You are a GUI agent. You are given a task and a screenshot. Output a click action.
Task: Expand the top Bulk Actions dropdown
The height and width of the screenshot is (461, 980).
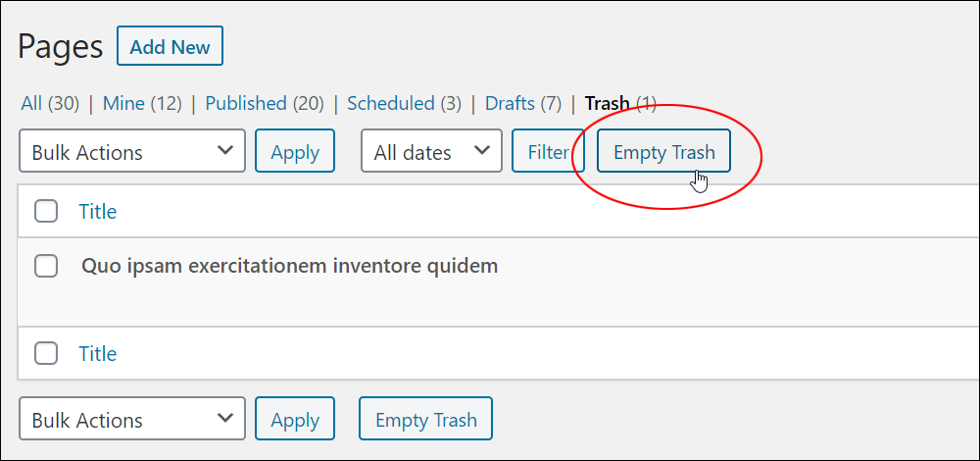(x=132, y=151)
